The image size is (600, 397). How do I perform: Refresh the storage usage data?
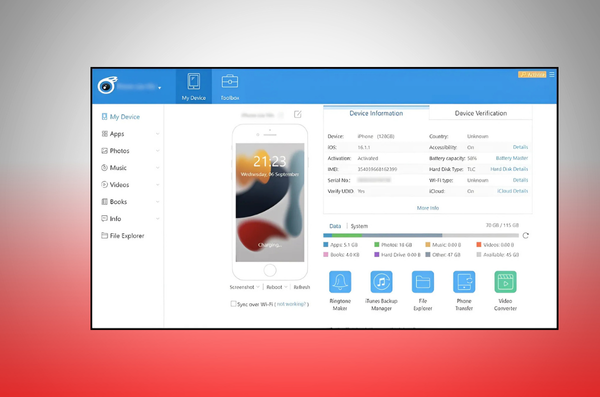525,235
